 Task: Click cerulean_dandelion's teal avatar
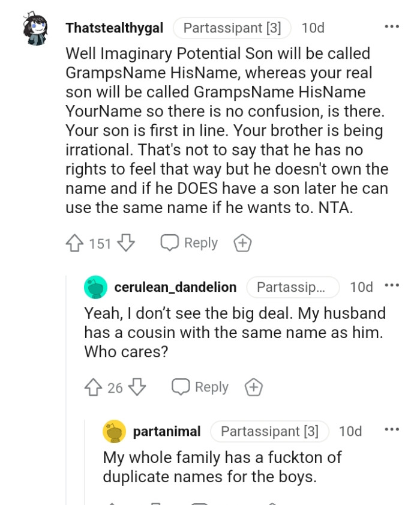[x=94, y=287]
